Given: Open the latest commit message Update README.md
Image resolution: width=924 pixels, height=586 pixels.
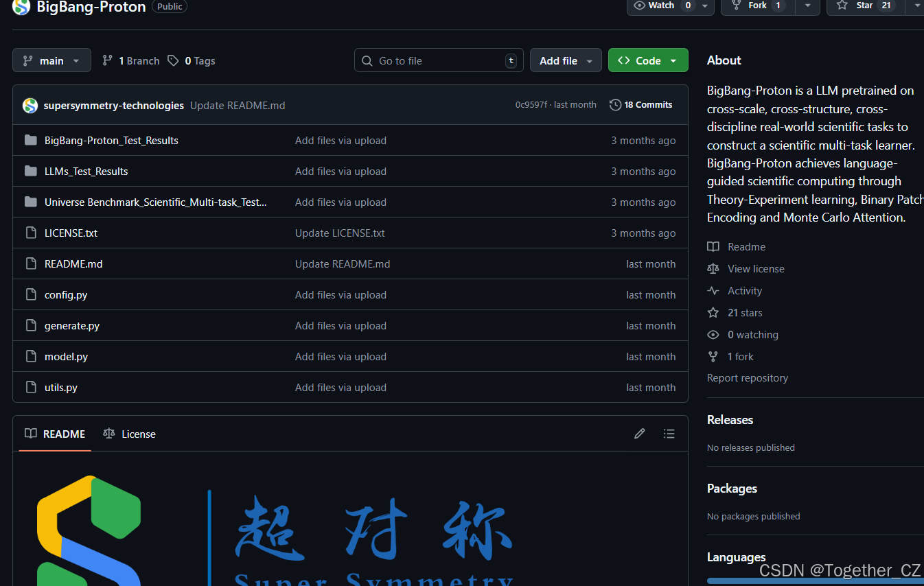Looking at the screenshot, I should click(238, 105).
